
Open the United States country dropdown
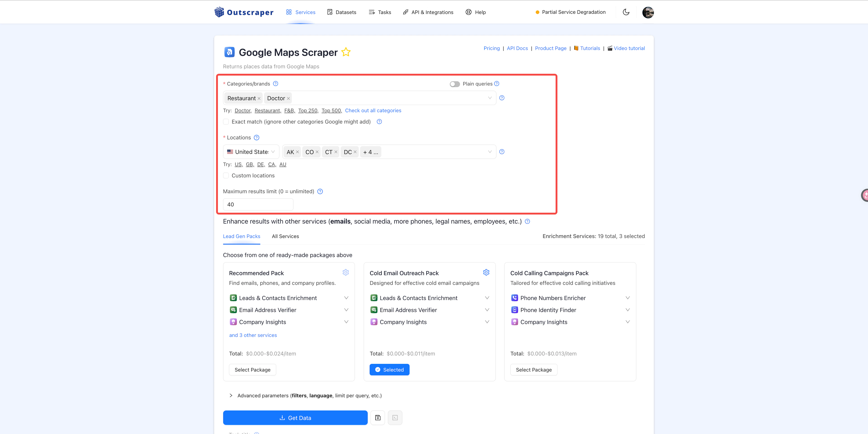(251, 152)
